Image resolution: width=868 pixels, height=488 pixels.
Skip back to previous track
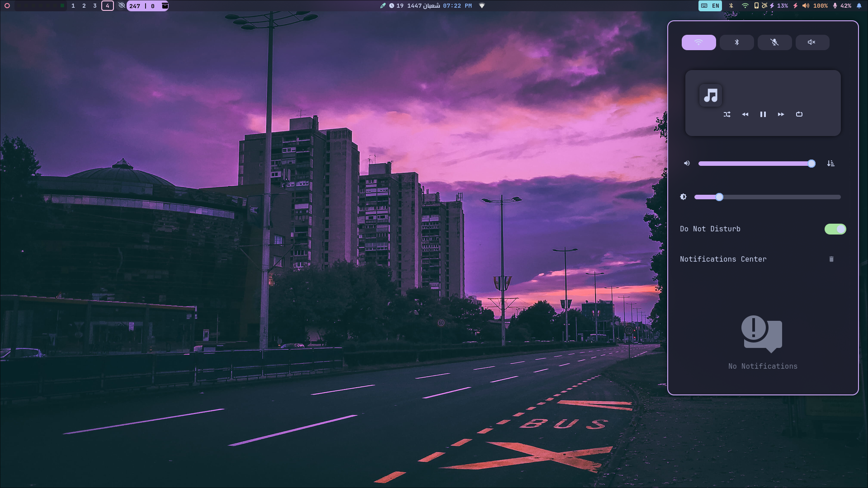pos(745,114)
